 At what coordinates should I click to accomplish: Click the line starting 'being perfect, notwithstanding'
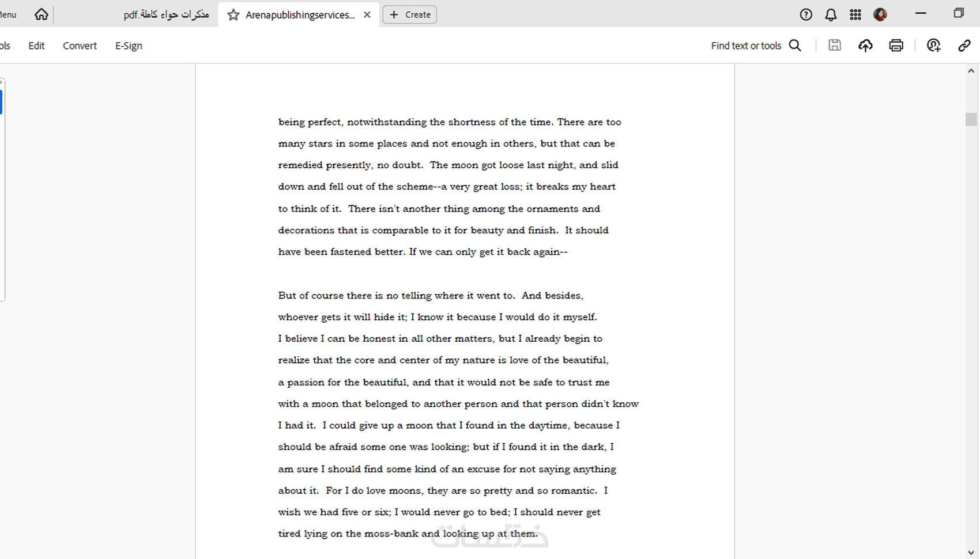click(450, 122)
